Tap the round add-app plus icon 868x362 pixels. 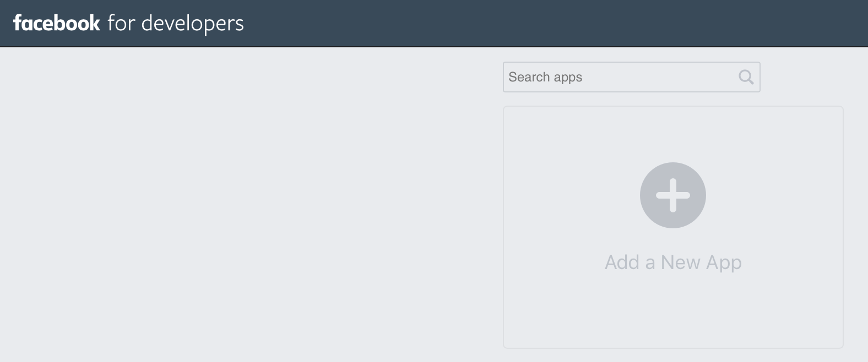coord(672,195)
